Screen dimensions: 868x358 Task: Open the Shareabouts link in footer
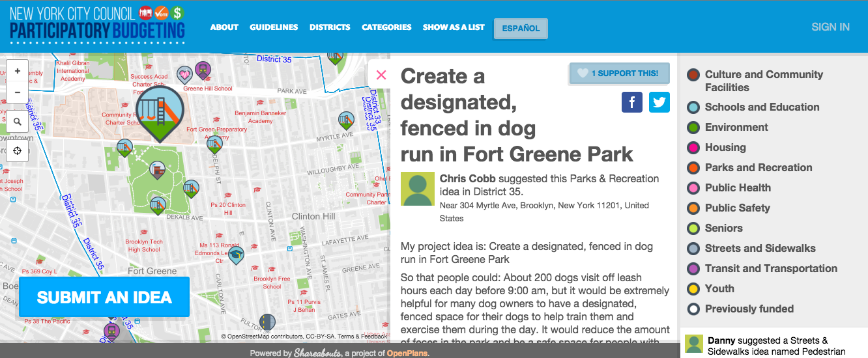317,353
